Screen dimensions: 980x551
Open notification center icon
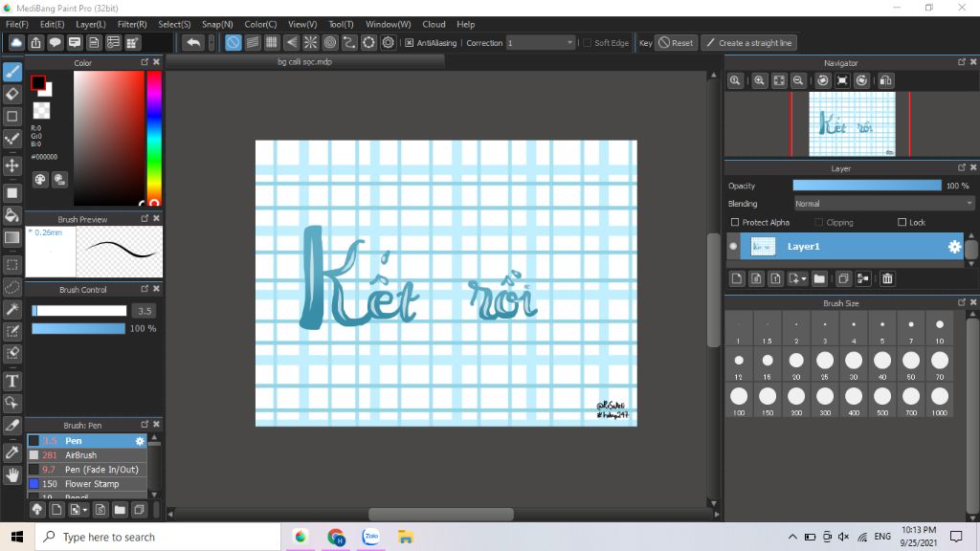[x=956, y=537]
